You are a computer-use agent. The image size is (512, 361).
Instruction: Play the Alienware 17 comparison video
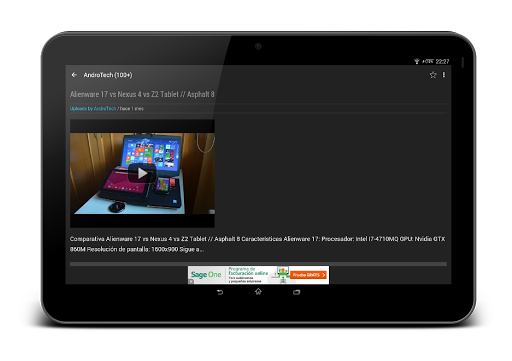coord(142,173)
